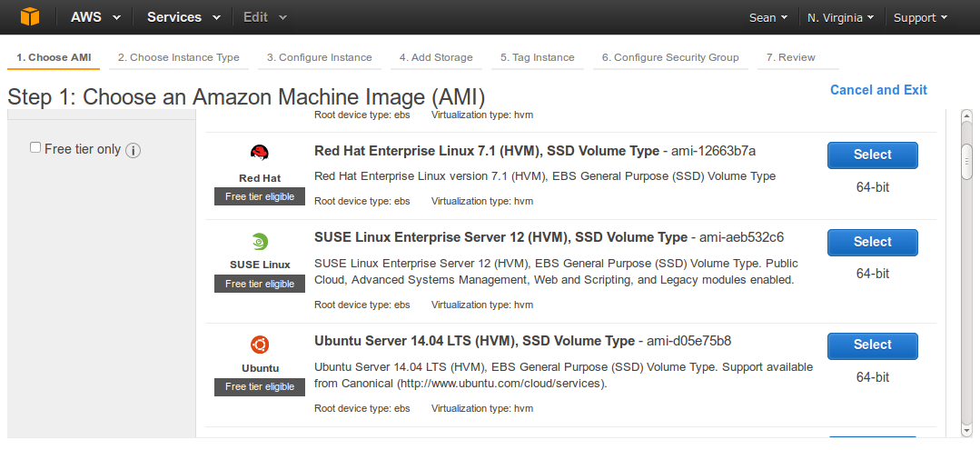Click the SUSE Linux label under its logo
This screenshot has width=980, height=450.
pos(260,265)
